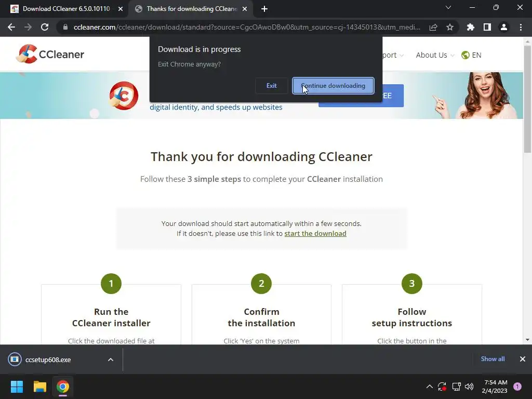Toggle the Chrome side panel
The image size is (532, 399).
click(487, 27)
